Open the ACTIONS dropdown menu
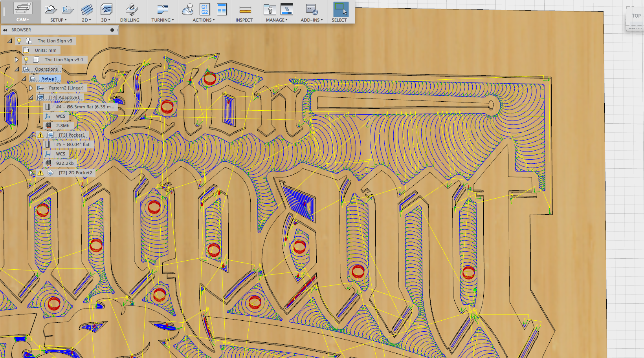The width and height of the screenshot is (644, 358). pos(204,20)
